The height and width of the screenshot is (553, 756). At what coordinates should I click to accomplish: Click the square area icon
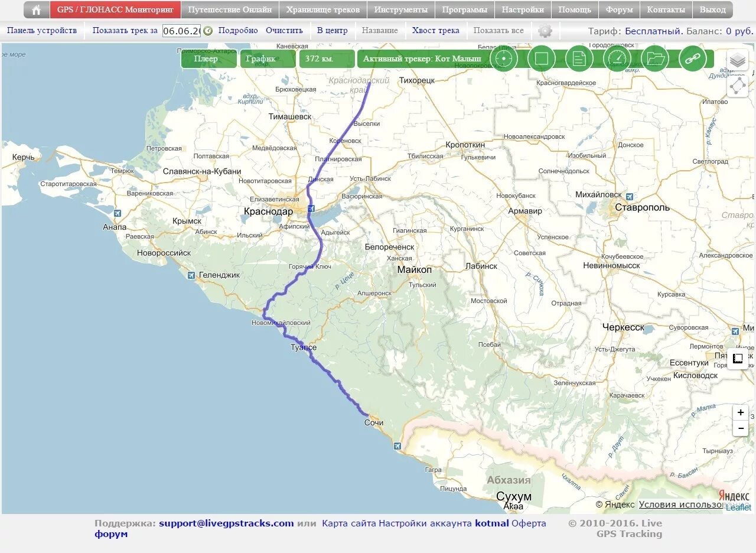point(542,58)
